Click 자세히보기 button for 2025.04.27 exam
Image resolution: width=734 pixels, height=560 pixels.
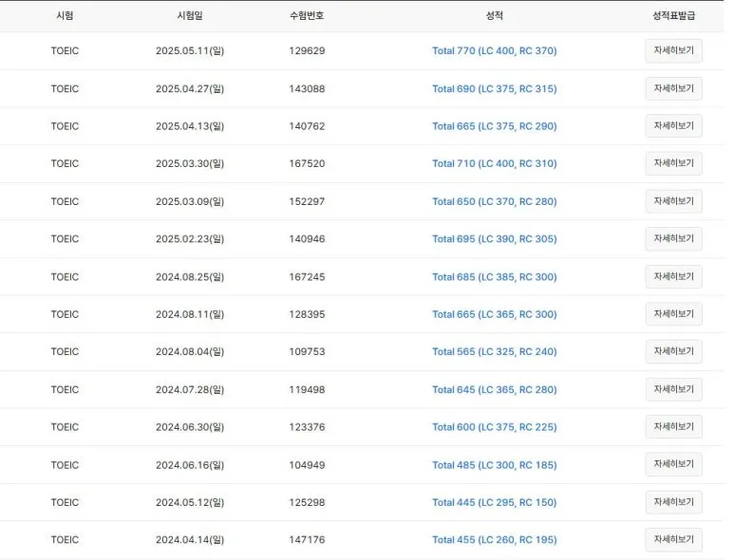(673, 88)
